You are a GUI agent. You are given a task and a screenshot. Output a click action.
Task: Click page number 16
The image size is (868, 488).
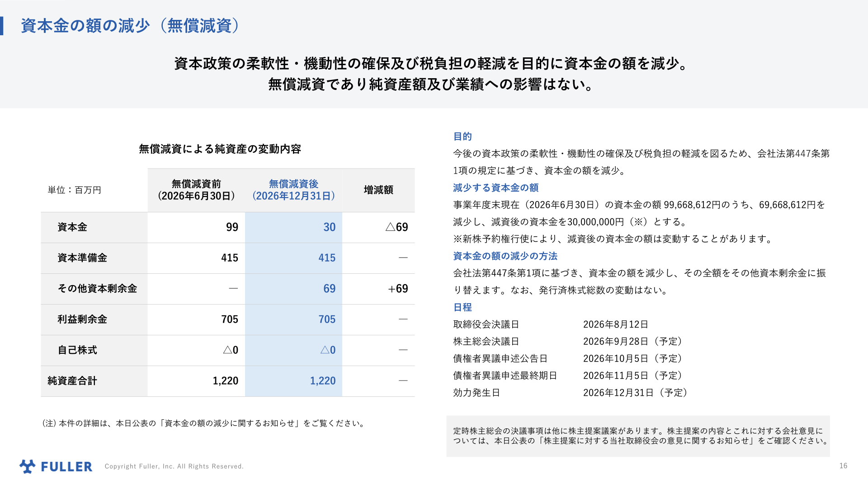click(843, 466)
